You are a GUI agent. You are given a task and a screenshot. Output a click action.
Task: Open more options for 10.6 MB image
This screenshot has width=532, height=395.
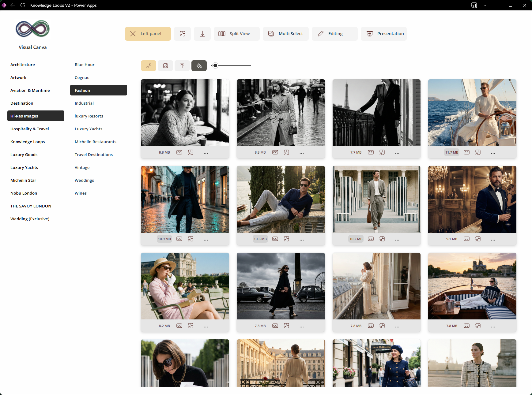click(302, 240)
